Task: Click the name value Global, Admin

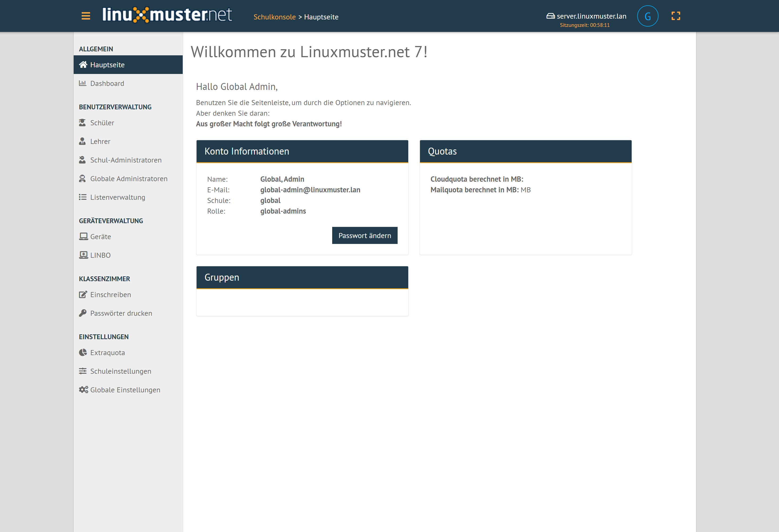Action: [x=282, y=179]
